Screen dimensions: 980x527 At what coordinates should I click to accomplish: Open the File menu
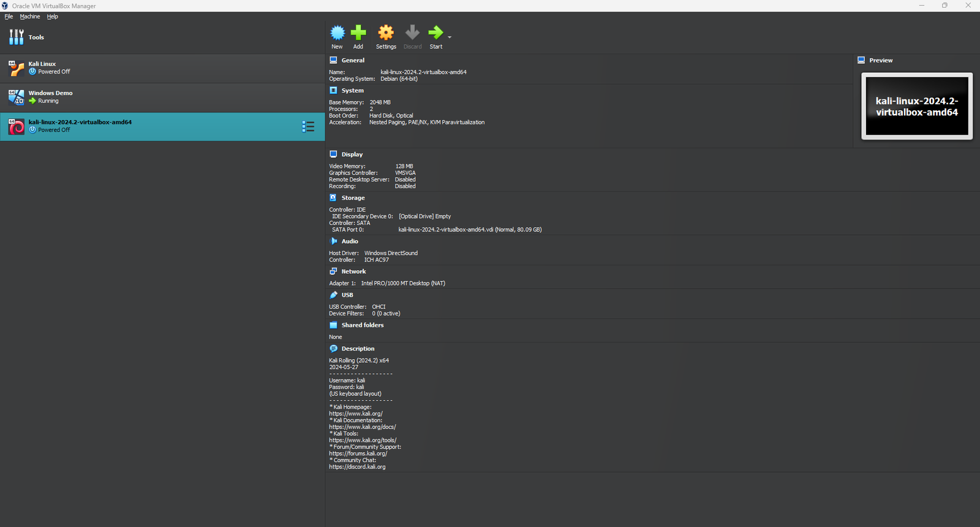click(x=9, y=17)
